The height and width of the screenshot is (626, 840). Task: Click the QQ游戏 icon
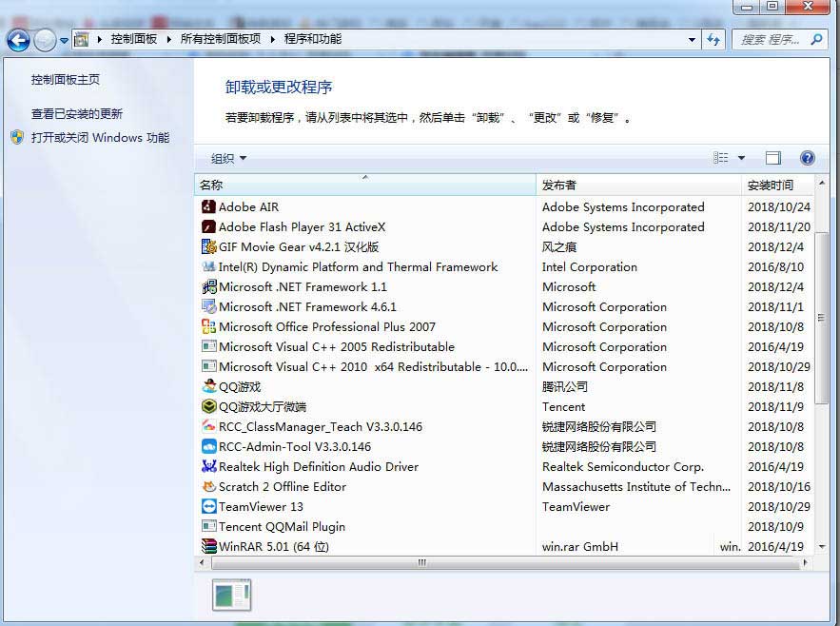pyautogui.click(x=208, y=386)
